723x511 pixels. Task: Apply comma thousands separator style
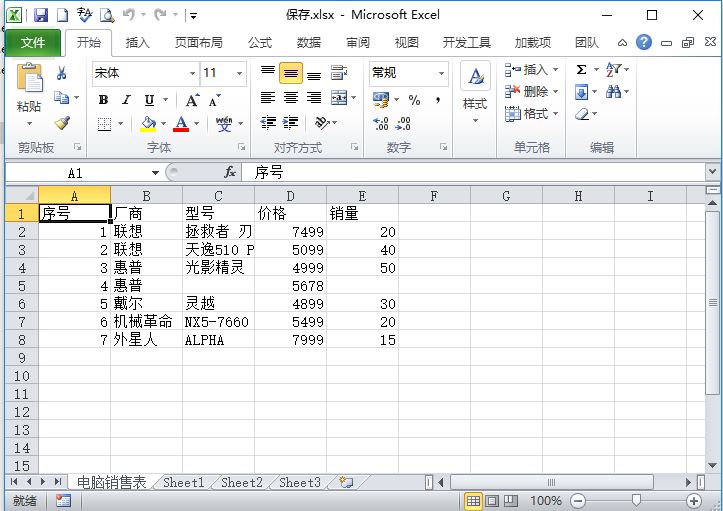(x=437, y=100)
